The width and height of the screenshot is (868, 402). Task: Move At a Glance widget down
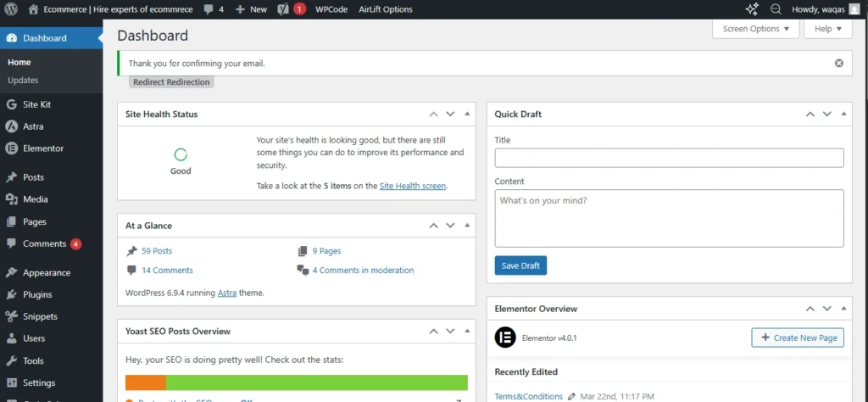pyautogui.click(x=450, y=226)
